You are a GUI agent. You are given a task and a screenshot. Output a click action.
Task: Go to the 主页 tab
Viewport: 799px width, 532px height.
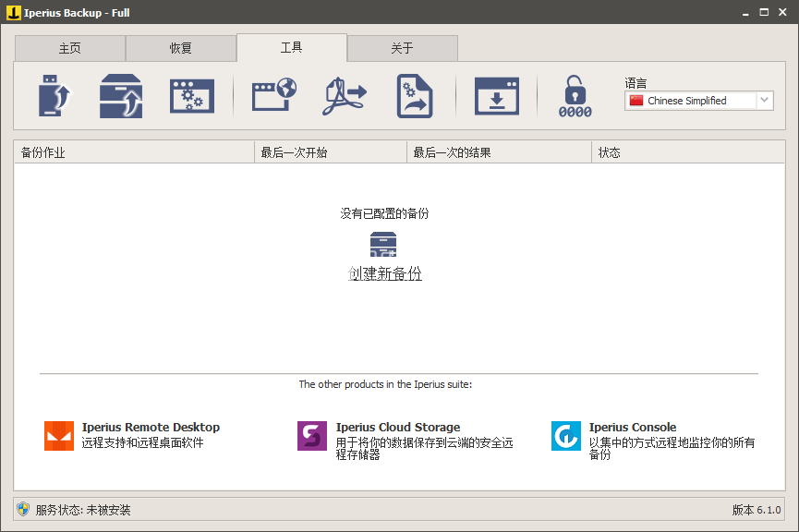[69, 47]
